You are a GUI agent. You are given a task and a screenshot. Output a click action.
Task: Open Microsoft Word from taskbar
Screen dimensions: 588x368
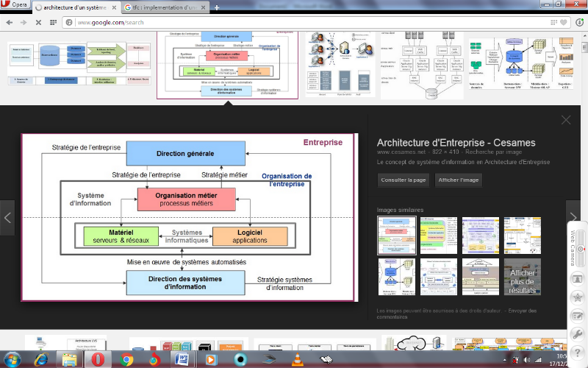tap(183, 358)
